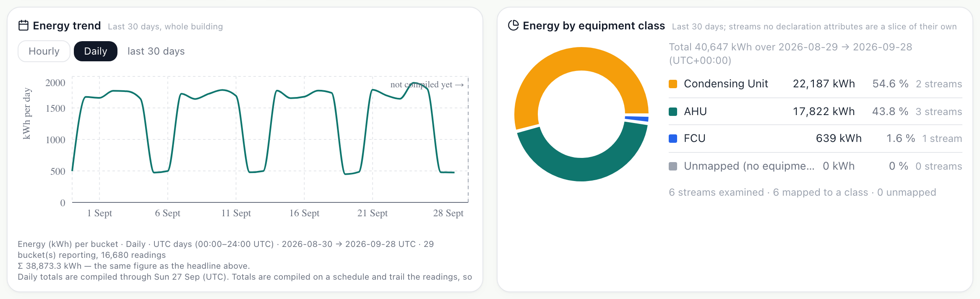The image size is (980, 299).
Task: Click the '54.6 %' share value
Action: click(890, 84)
